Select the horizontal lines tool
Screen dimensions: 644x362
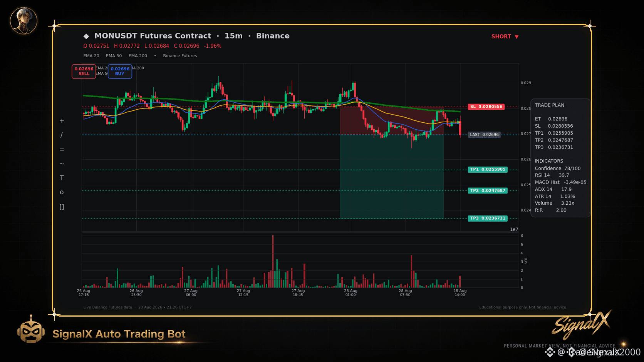click(62, 149)
